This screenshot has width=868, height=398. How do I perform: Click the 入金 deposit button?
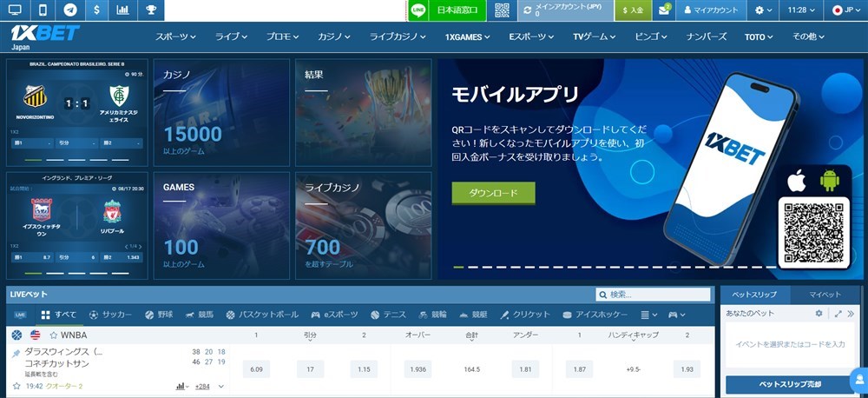point(633,10)
